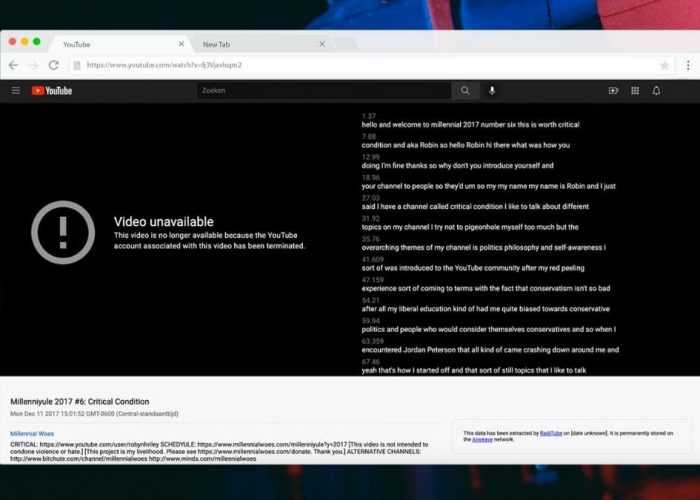Bookmark the page with the star icon
The width and height of the screenshot is (700, 500).
(664, 66)
